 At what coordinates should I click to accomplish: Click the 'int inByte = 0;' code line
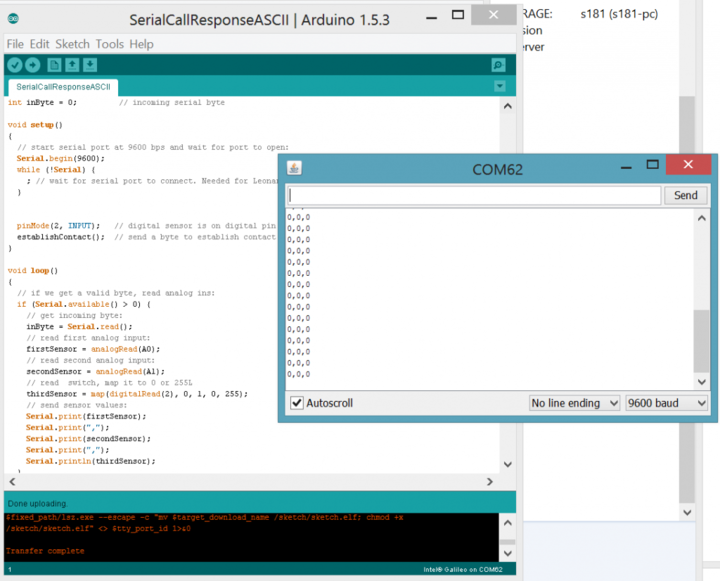42,102
